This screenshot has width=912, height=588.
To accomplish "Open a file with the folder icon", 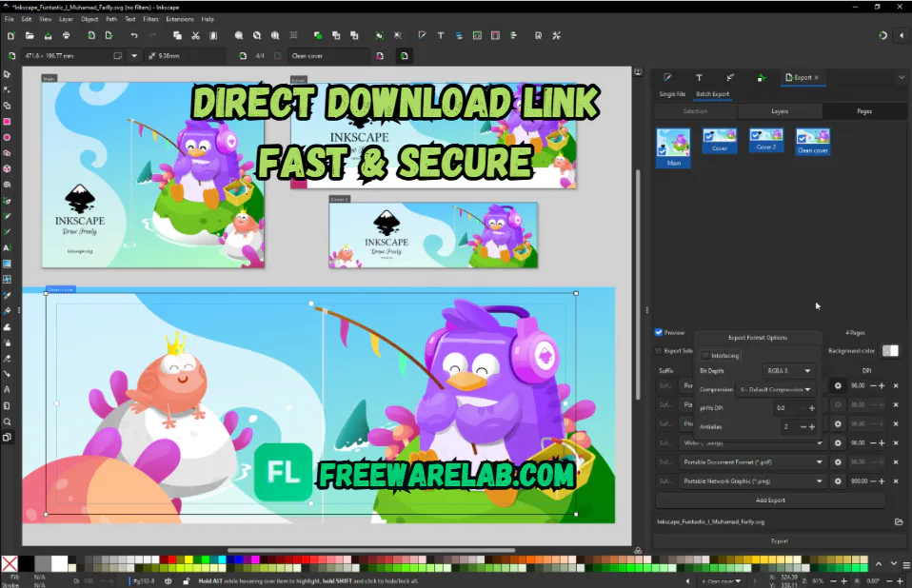I will pyautogui.click(x=30, y=35).
